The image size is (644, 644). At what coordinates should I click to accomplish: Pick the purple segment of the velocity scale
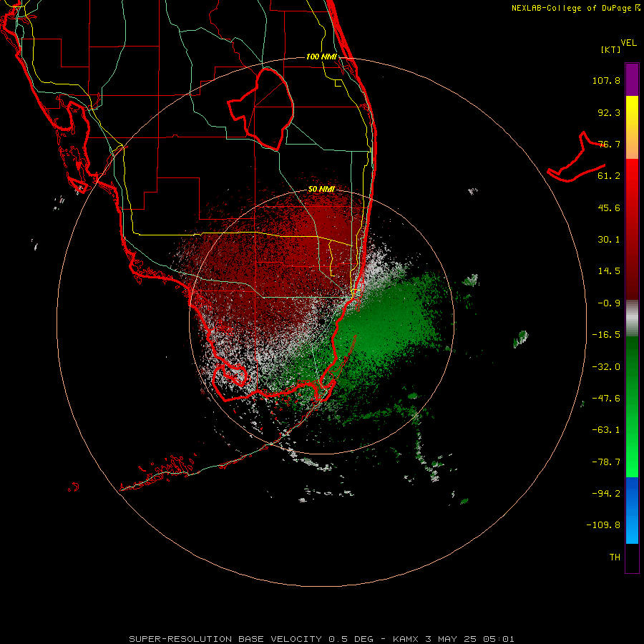pos(632,79)
